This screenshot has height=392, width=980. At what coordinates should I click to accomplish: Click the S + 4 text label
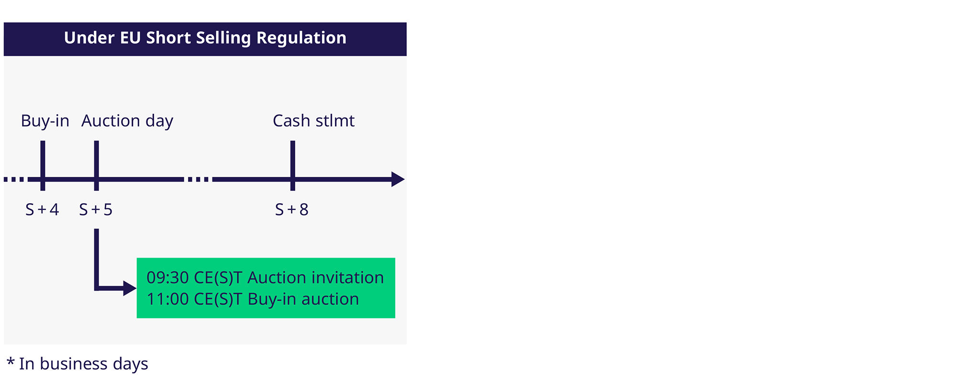[42, 209]
